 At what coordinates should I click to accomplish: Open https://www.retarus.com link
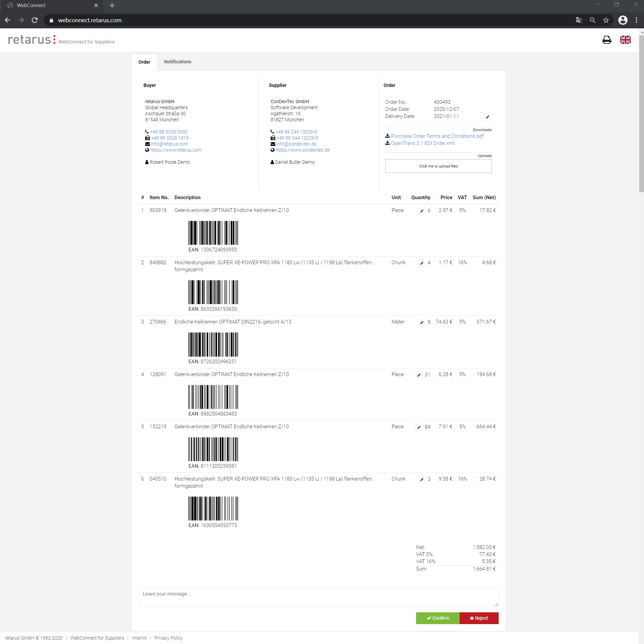(x=176, y=150)
